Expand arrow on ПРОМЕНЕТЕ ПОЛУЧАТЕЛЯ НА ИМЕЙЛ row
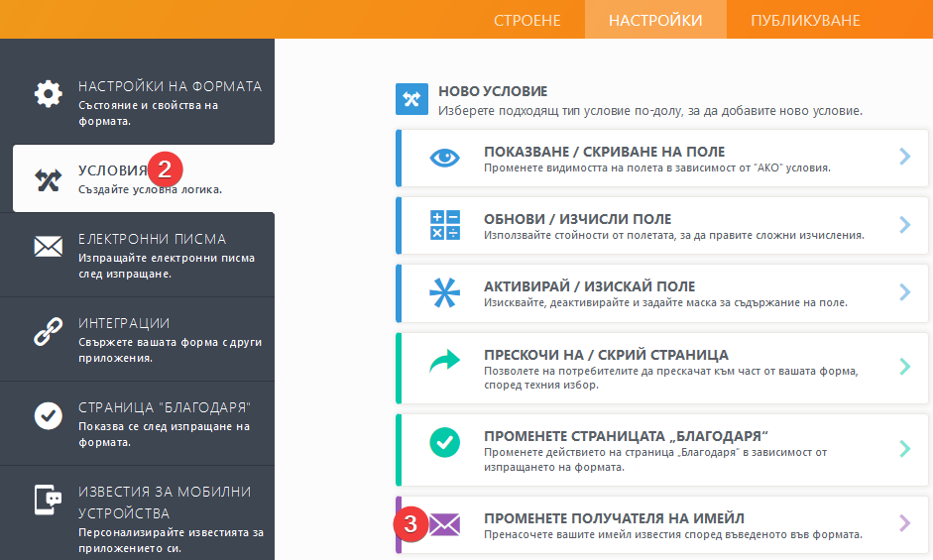Image resolution: width=933 pixels, height=560 pixels. tap(905, 523)
